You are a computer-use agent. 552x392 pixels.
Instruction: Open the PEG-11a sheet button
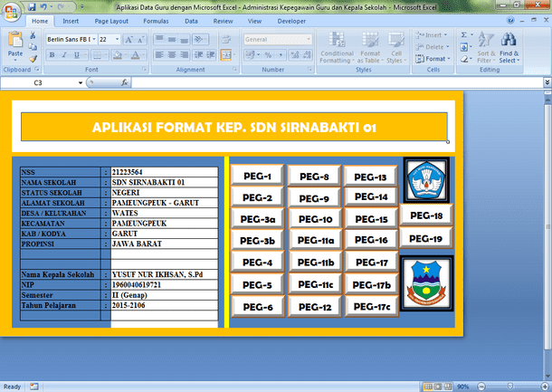tap(316, 240)
